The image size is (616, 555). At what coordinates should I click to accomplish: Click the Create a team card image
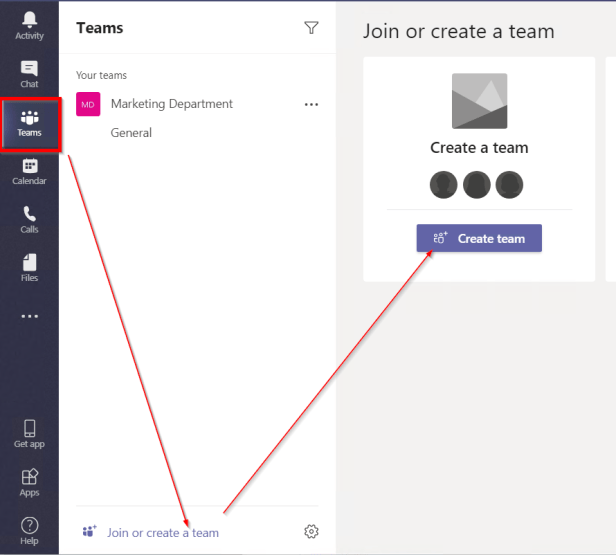pyautogui.click(x=479, y=101)
